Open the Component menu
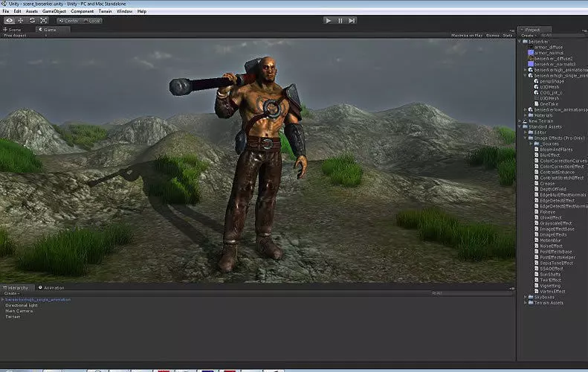Image resolution: width=588 pixels, height=372 pixels. [x=82, y=11]
